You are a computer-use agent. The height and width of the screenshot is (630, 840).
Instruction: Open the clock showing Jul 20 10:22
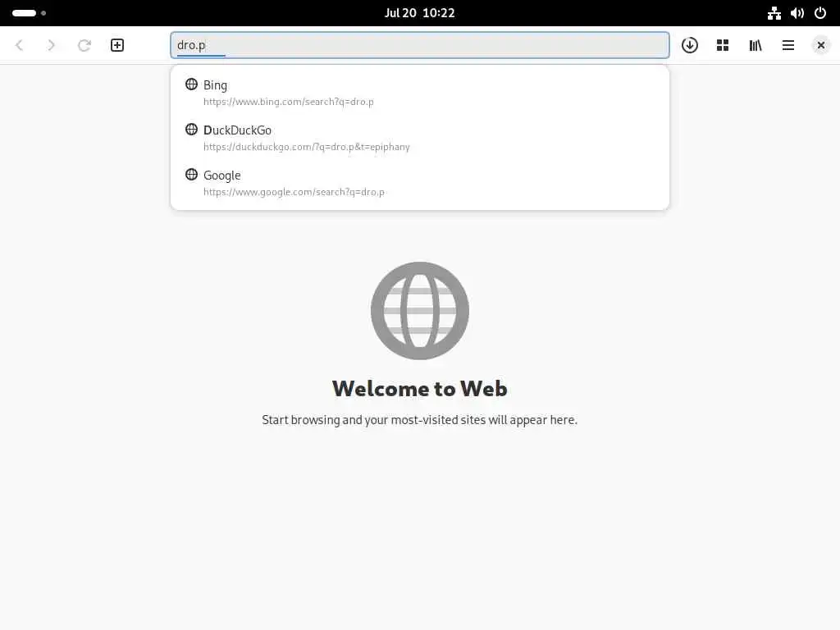click(x=419, y=13)
